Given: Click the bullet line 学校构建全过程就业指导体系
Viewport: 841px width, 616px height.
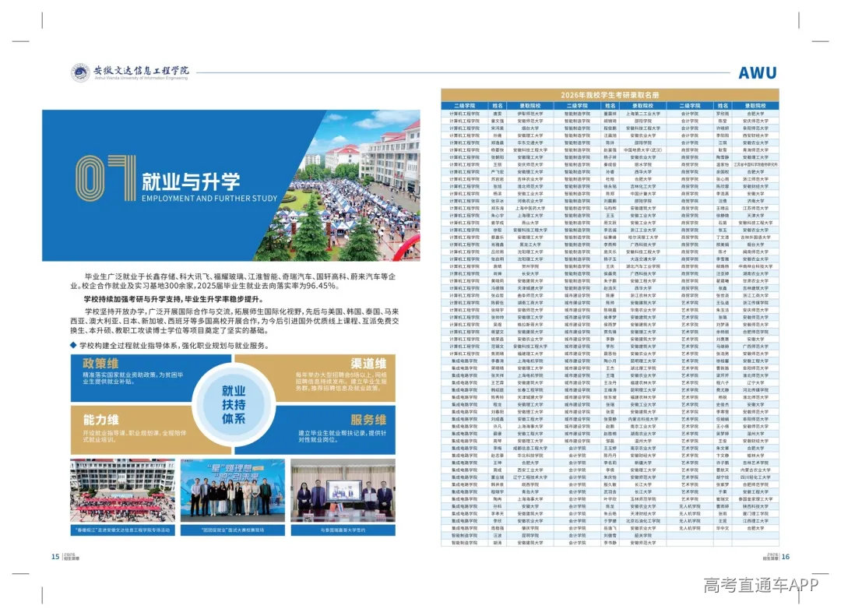Looking at the screenshot, I should (x=170, y=346).
